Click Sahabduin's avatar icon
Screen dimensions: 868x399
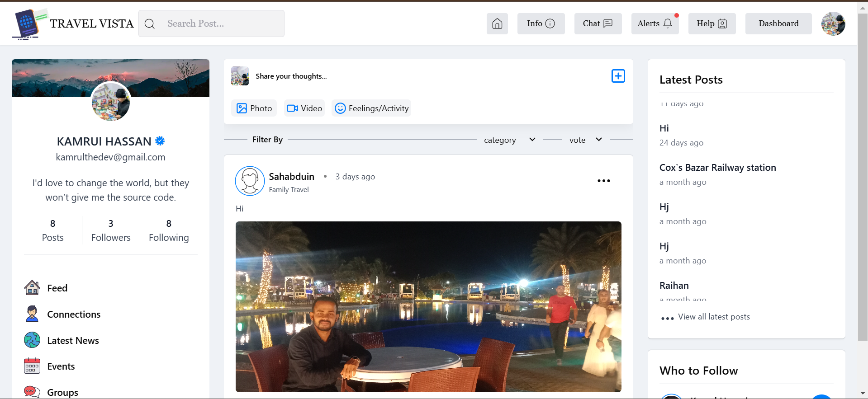[x=250, y=181]
